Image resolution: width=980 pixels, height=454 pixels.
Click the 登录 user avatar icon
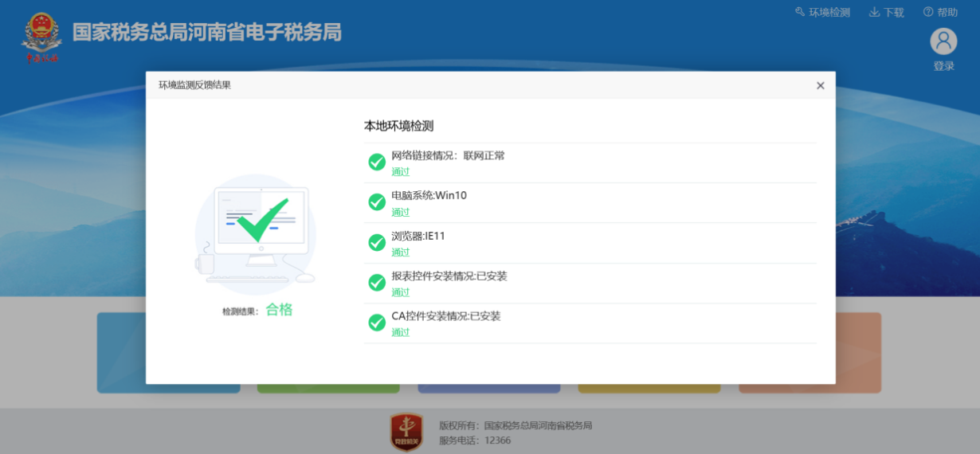point(943,41)
